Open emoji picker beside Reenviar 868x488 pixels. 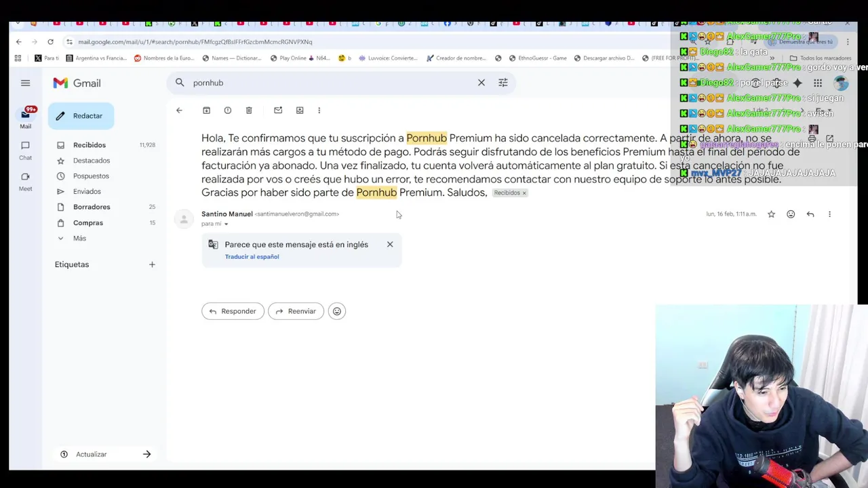337,311
